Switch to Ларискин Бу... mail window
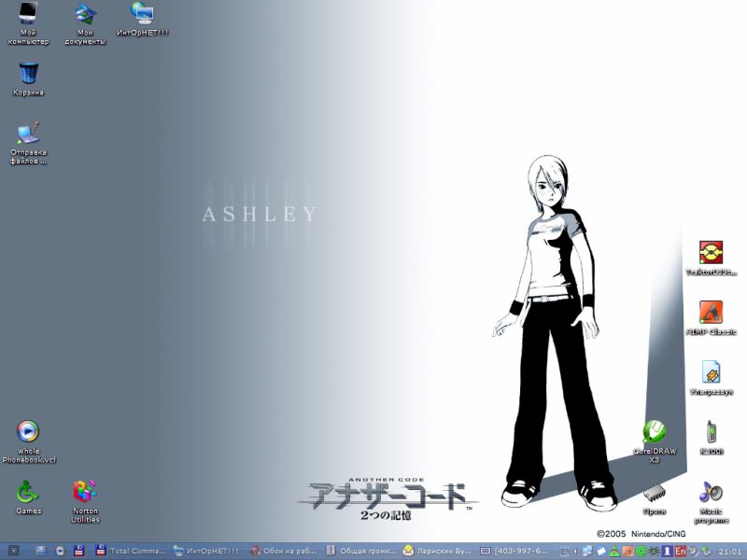 pyautogui.click(x=438, y=551)
